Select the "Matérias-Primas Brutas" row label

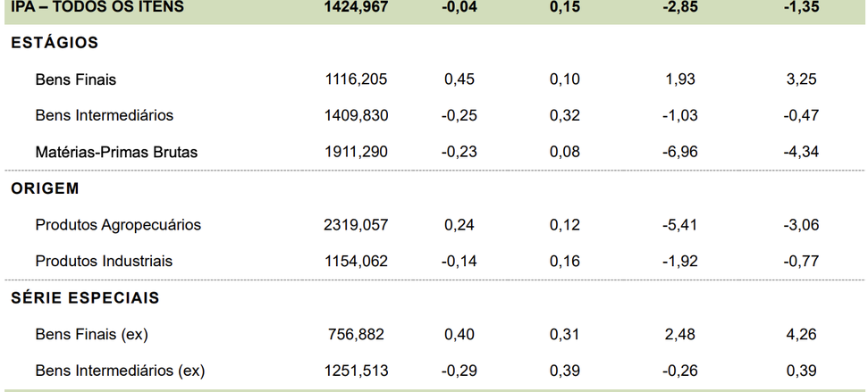pos(116,152)
